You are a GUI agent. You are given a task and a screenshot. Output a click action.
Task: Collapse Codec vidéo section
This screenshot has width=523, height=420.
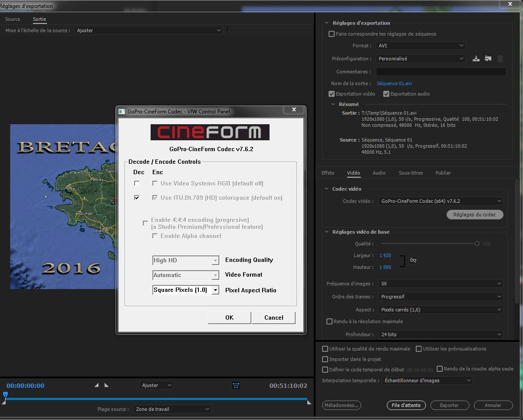326,189
